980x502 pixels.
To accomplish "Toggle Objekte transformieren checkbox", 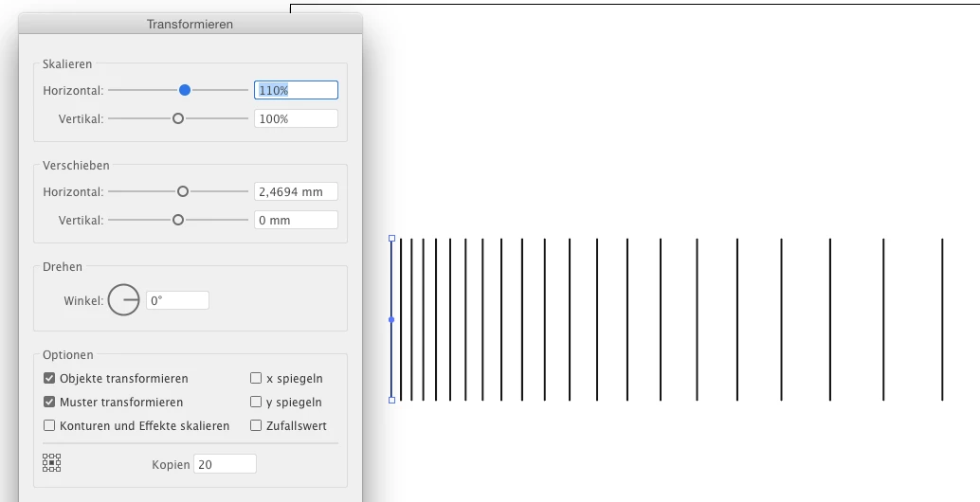I will [49, 378].
